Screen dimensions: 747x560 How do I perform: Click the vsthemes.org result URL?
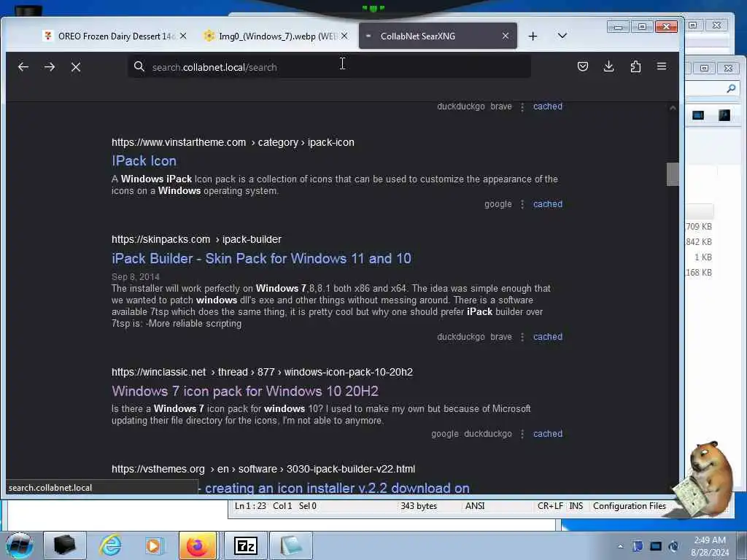tap(263, 469)
